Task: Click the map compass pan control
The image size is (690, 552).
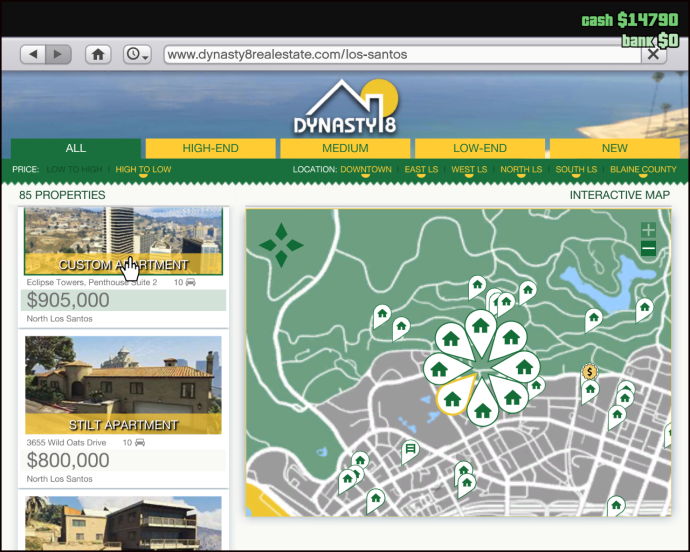Action: pyautogui.click(x=281, y=244)
